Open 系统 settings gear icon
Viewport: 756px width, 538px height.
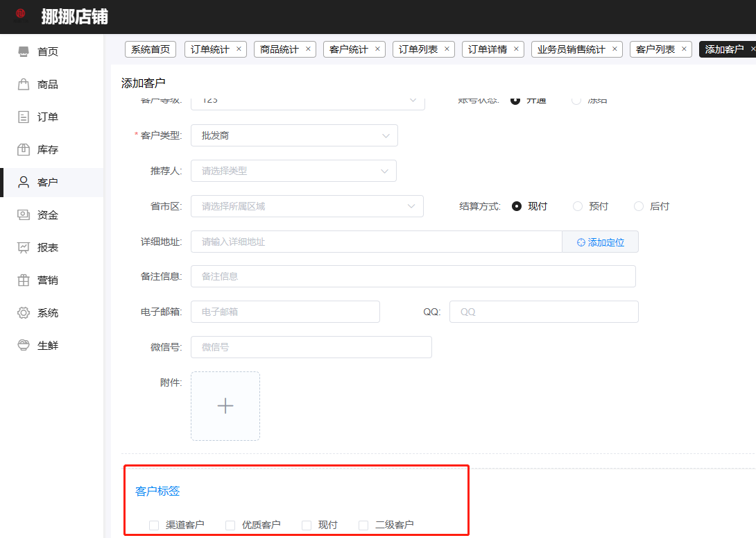(x=24, y=313)
